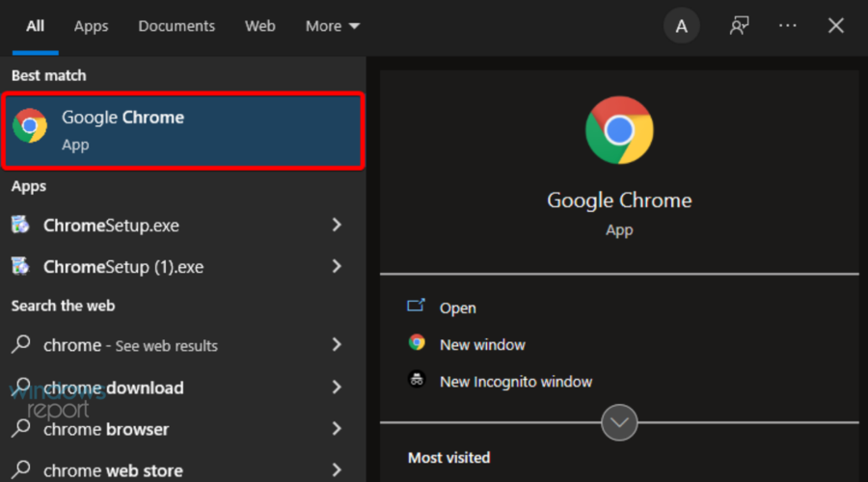The height and width of the screenshot is (482, 868).
Task: Select the ChromeSetup (1).exe installer result
Action: pos(177,267)
